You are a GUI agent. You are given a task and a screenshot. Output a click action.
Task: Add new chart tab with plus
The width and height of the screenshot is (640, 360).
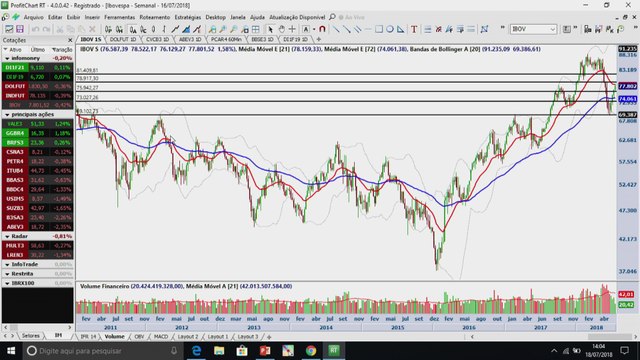tap(318, 40)
